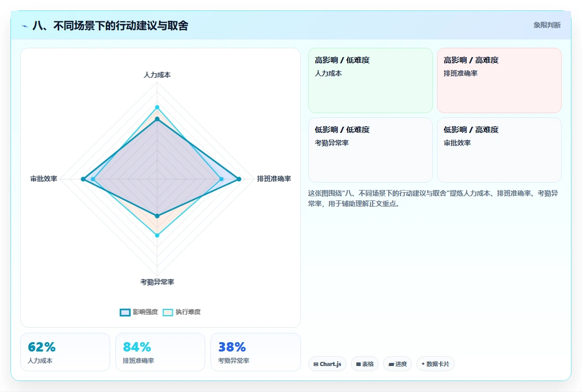This screenshot has height=392, width=582.
Task: Click the lightning icon beside section title
Action: click(x=25, y=26)
